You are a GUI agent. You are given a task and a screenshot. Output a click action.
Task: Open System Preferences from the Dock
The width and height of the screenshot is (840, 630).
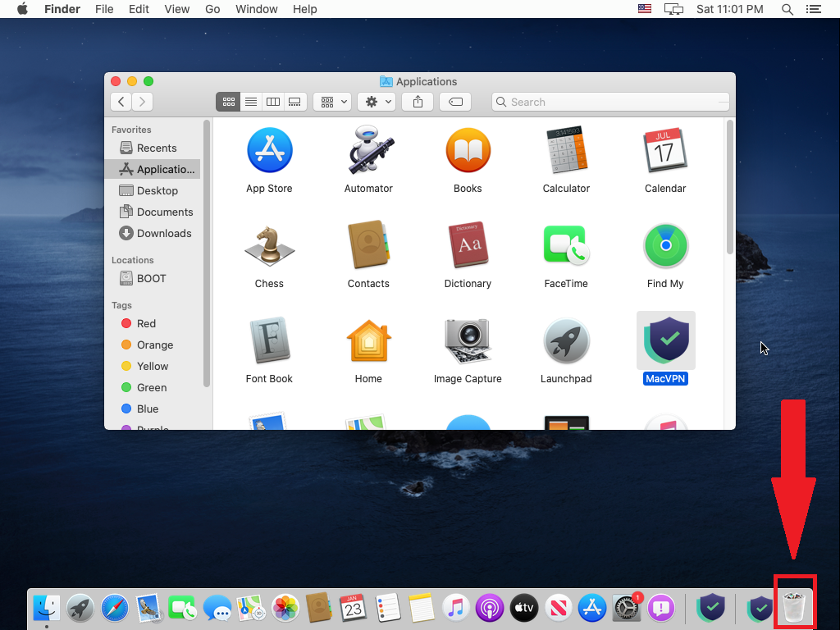[x=626, y=608]
